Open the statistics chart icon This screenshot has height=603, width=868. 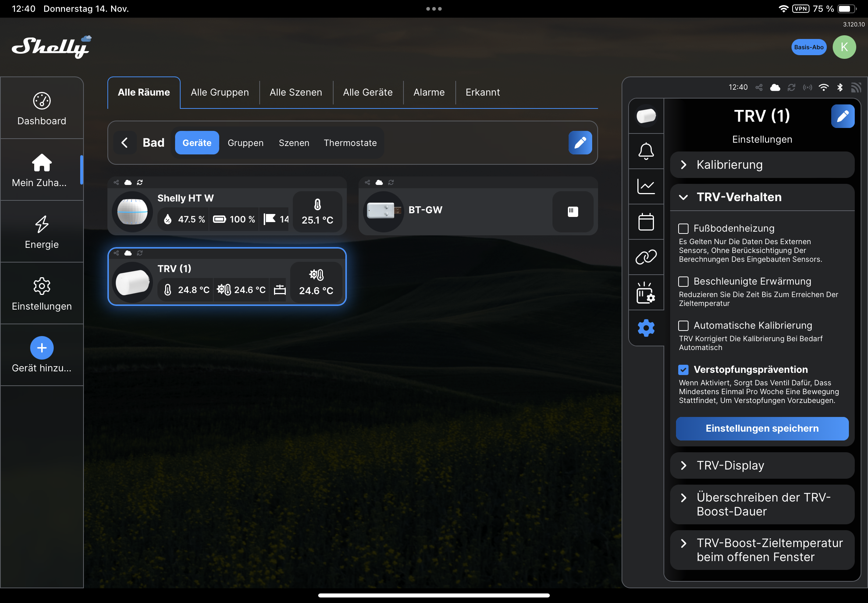[646, 186]
